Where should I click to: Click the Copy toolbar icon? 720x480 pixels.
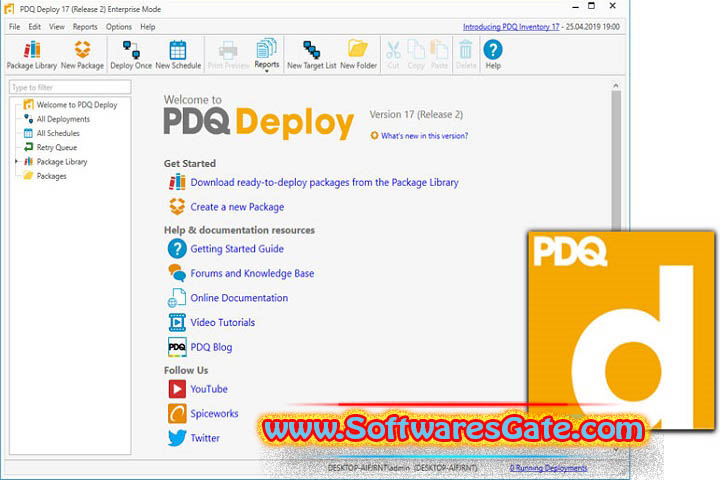tap(416, 50)
